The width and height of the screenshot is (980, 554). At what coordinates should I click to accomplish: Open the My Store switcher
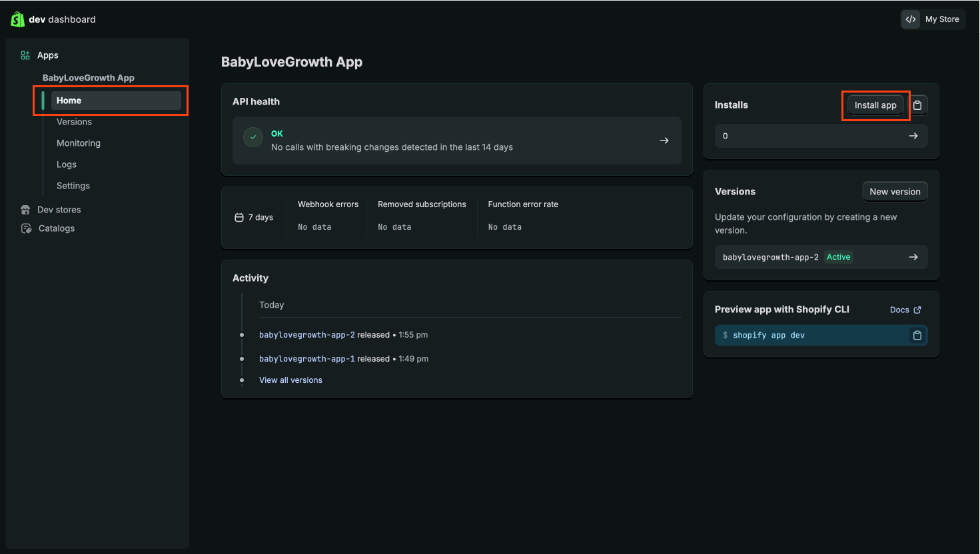(x=933, y=19)
